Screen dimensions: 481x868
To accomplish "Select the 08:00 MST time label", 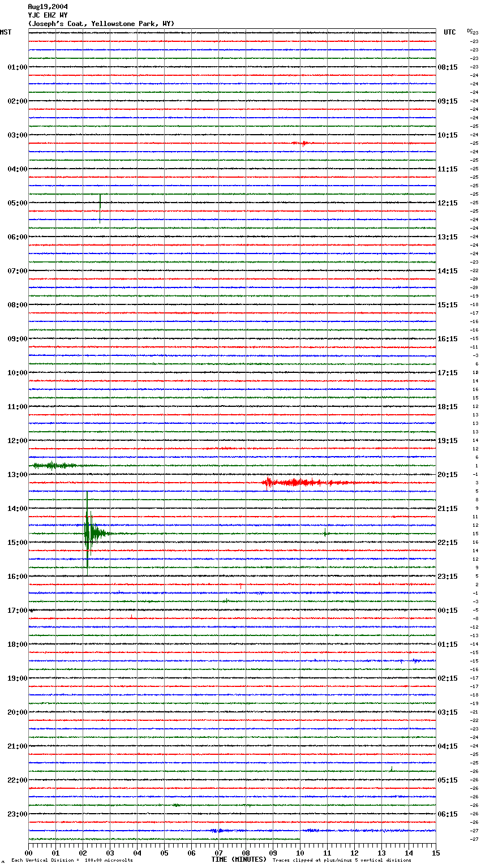I will (x=18, y=305).
